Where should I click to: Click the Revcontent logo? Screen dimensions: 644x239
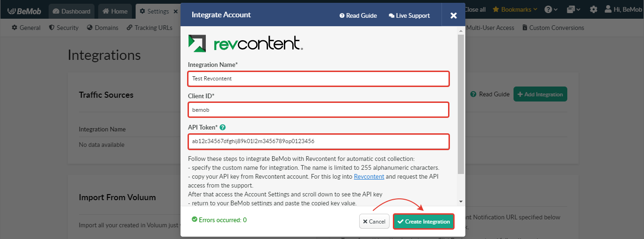(x=245, y=43)
